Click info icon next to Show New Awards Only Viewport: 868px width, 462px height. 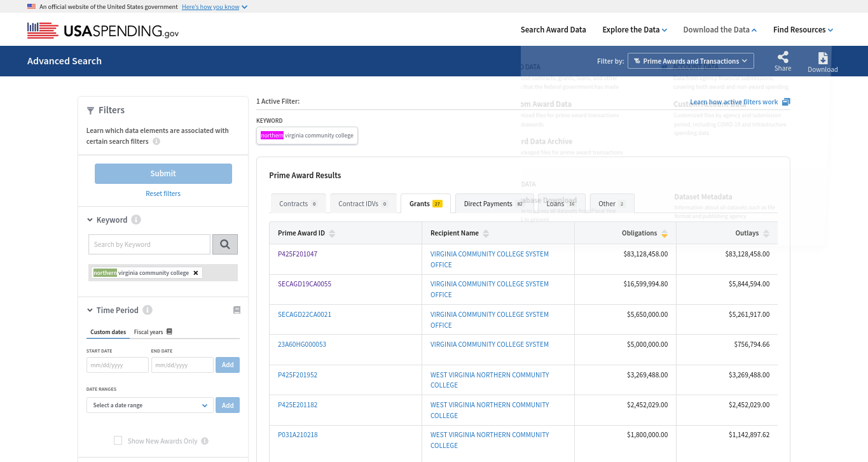[205, 441]
